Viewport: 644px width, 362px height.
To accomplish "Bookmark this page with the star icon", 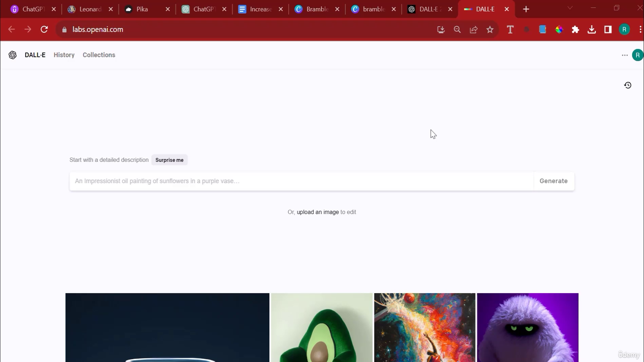I will click(490, 29).
